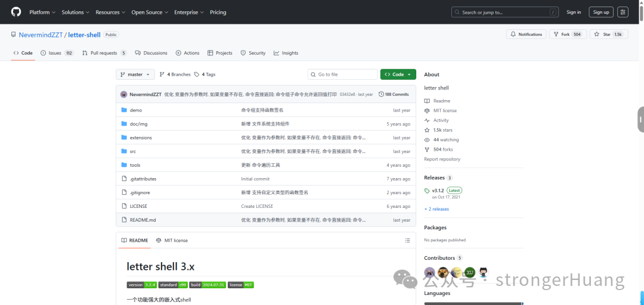Open the + 2 releases link

(x=436, y=209)
